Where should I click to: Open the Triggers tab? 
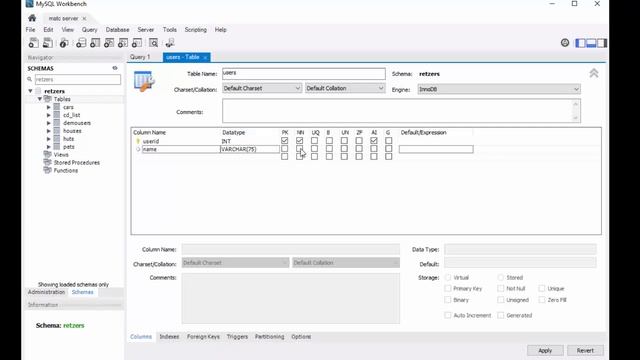237,337
